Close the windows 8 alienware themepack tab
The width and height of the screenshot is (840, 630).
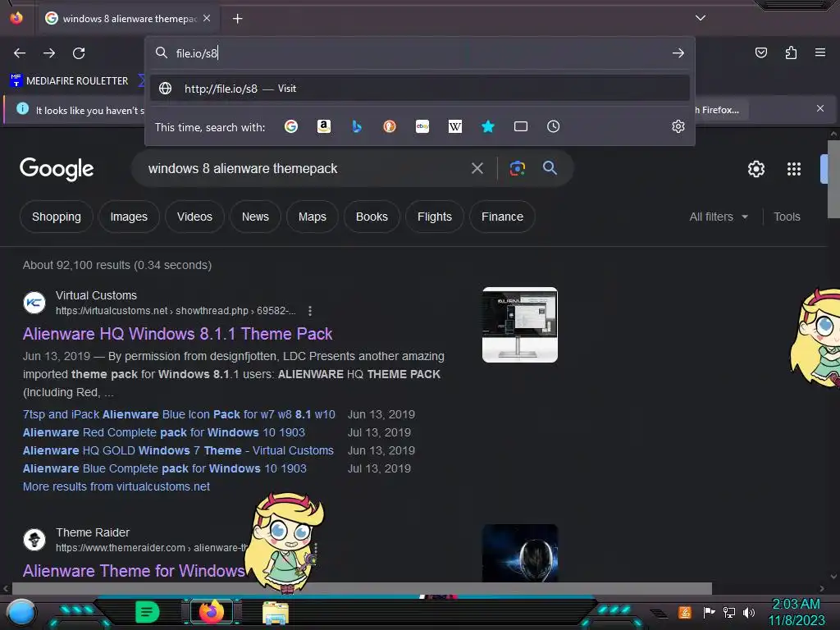207,18
